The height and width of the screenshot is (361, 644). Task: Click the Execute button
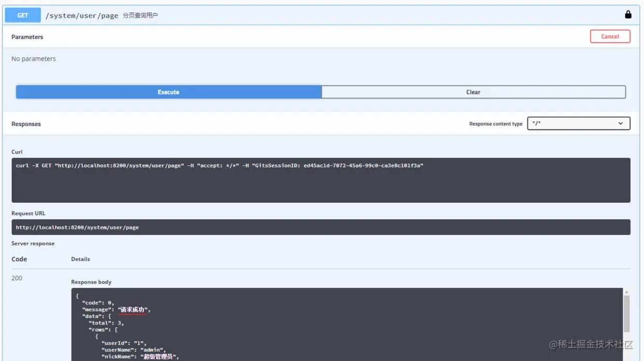(x=169, y=92)
